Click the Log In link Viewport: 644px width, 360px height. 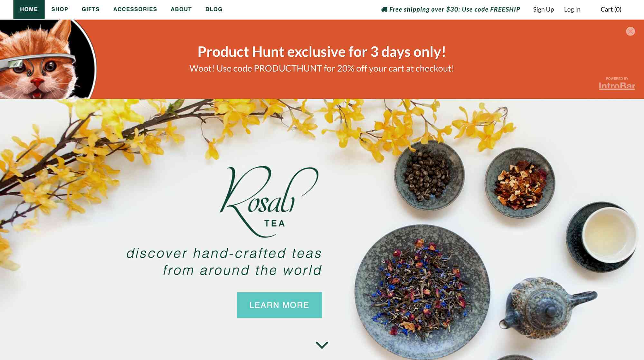point(572,9)
